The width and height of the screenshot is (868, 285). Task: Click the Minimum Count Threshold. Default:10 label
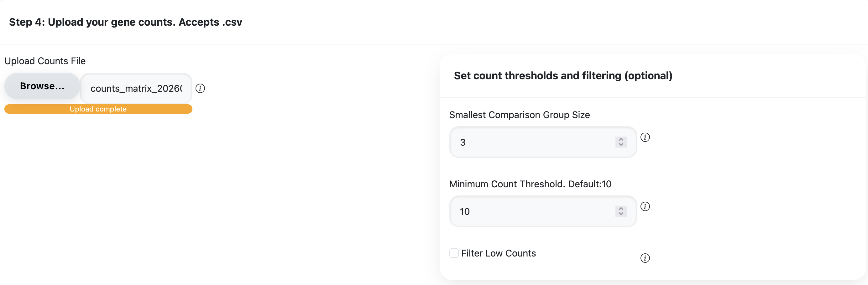(530, 184)
